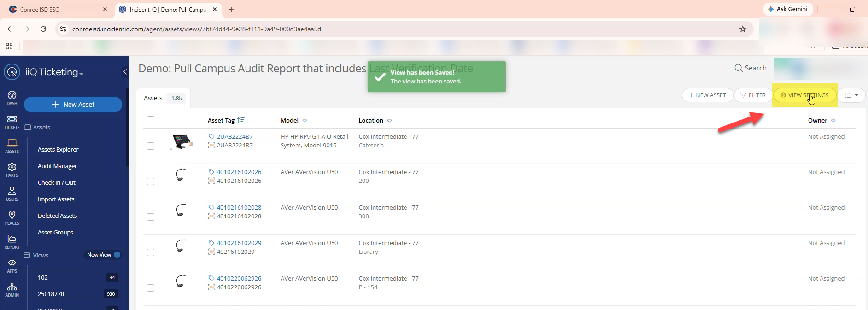This screenshot has width=868, height=310.
Task: Click the HP RP9 asset thumbnail image
Action: click(x=182, y=141)
